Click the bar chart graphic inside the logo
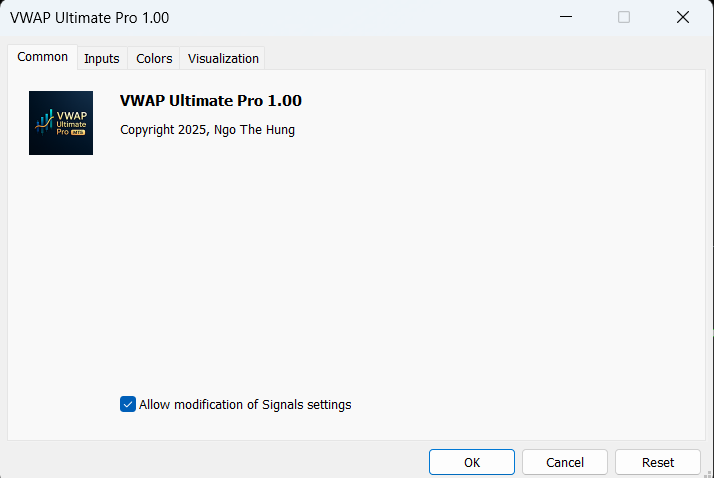The height and width of the screenshot is (478, 714). [44, 121]
